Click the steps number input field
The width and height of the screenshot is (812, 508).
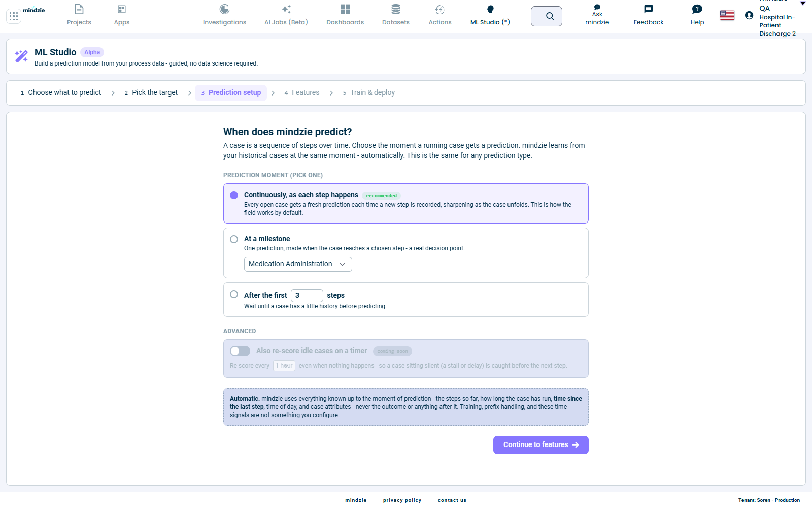point(307,296)
